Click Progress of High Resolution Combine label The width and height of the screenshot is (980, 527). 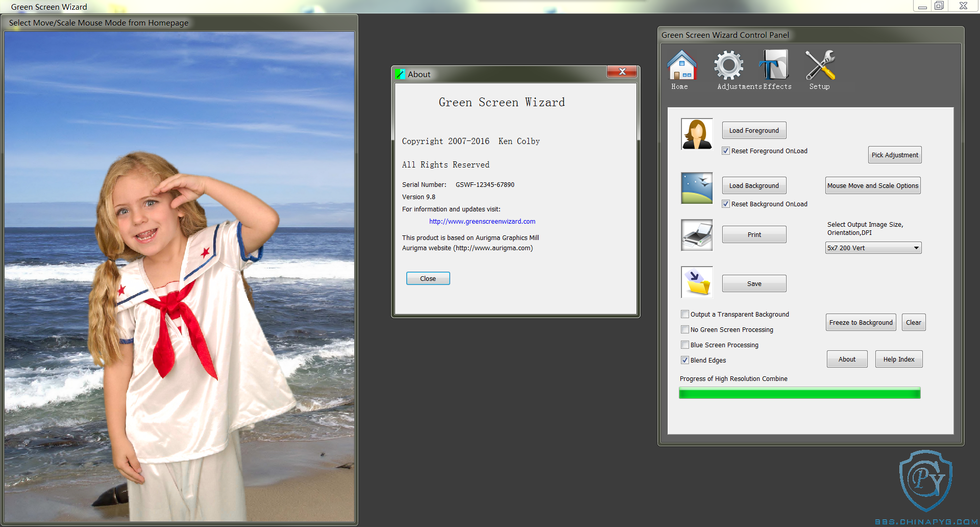click(733, 378)
